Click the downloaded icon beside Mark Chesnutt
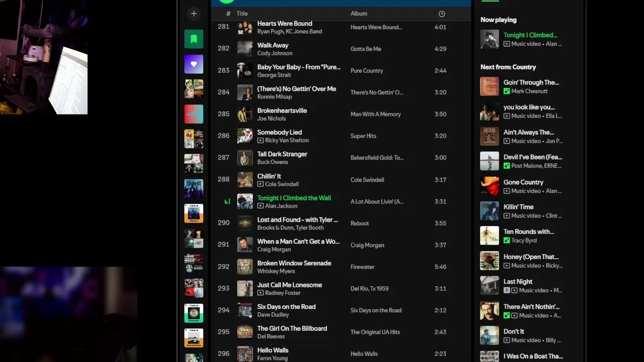This screenshot has height=362, width=644. click(507, 91)
